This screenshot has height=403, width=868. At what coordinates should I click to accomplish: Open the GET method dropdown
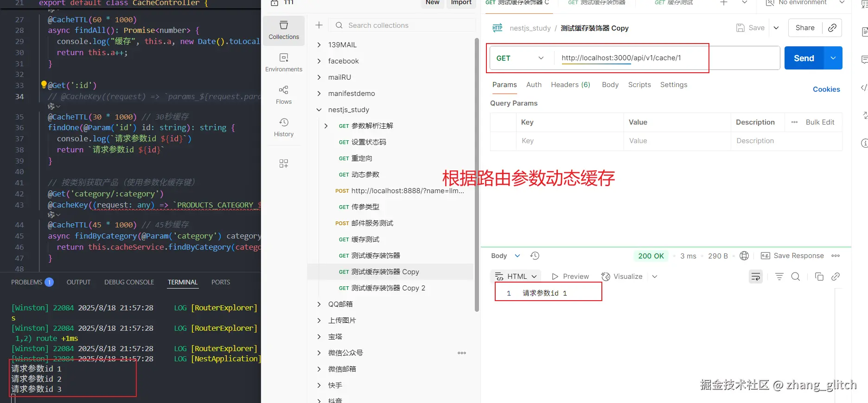tap(521, 58)
